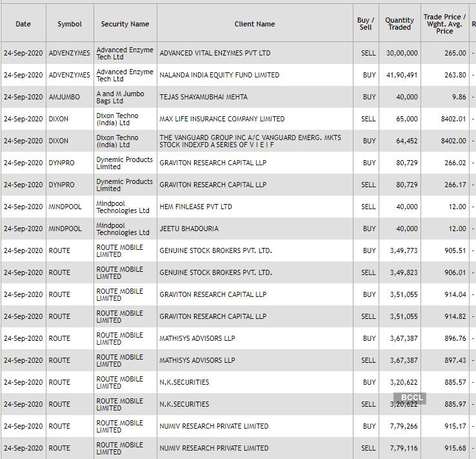Screen dimensions: 476x459
Task: Click the Buy / Sell column header
Action: [366, 24]
